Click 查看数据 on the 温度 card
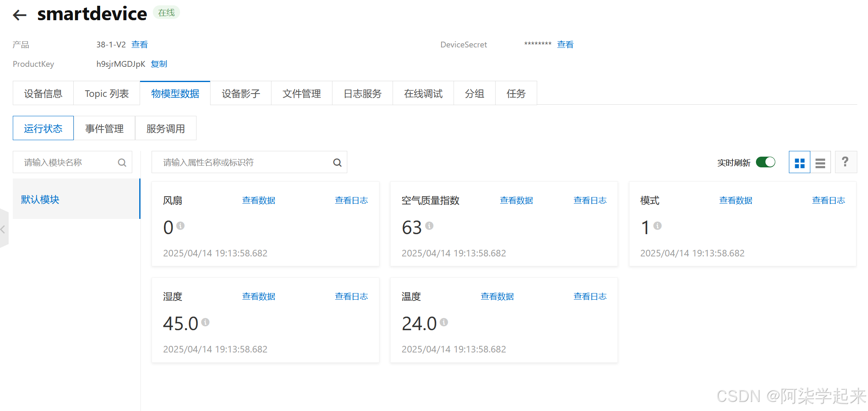This screenshot has width=868, height=411. click(x=497, y=296)
